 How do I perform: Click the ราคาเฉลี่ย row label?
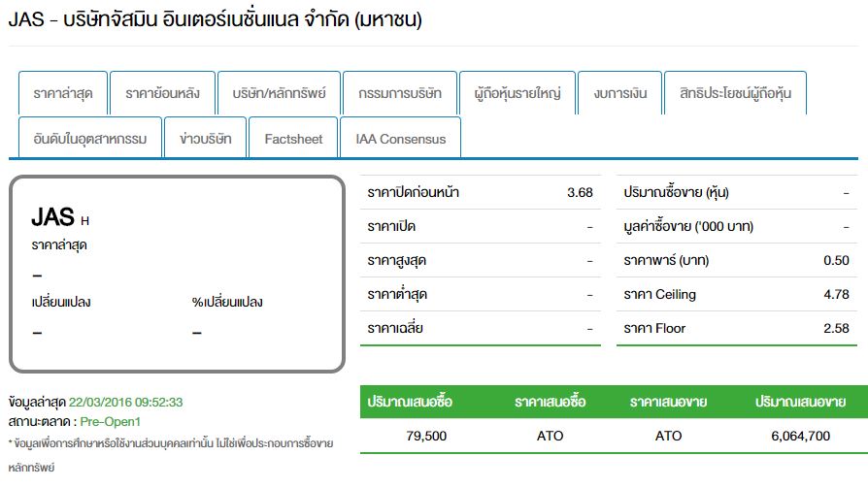point(395,328)
